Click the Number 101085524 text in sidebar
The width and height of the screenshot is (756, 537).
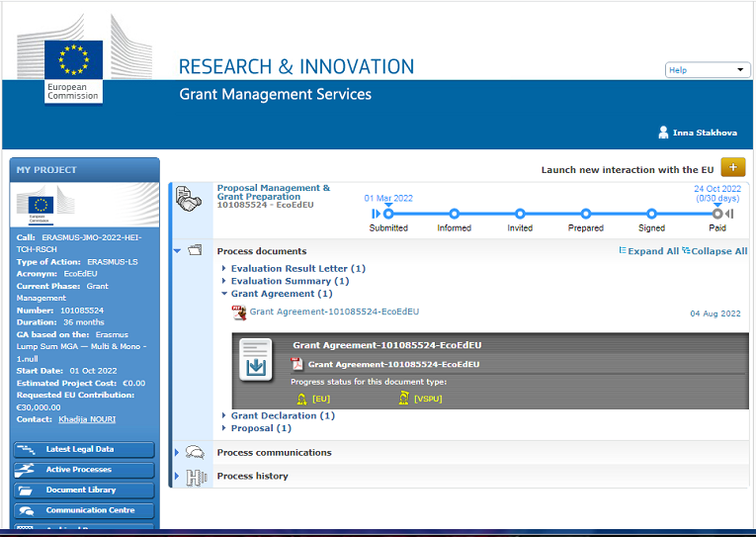[59, 311]
